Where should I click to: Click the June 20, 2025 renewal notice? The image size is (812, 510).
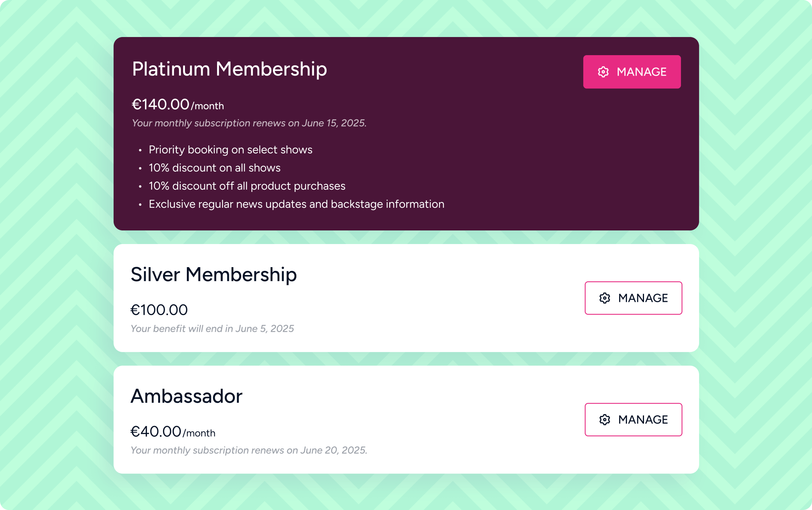coord(248,450)
